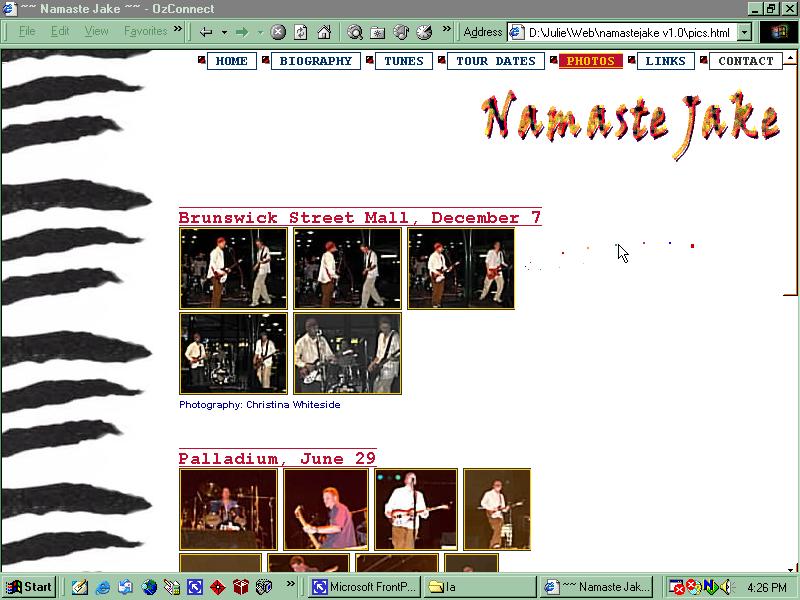Open the View menu
Viewport: 800px width, 600px height.
tap(96, 32)
